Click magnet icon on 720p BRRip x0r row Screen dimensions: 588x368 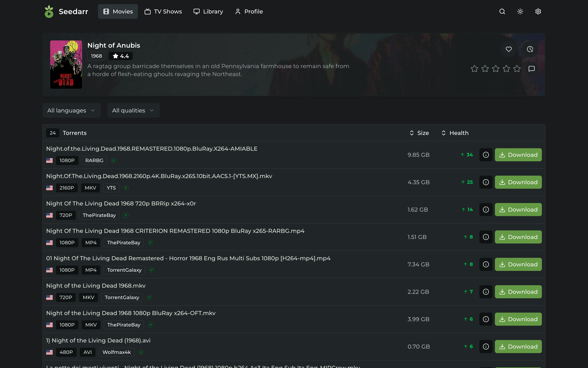coord(126,215)
